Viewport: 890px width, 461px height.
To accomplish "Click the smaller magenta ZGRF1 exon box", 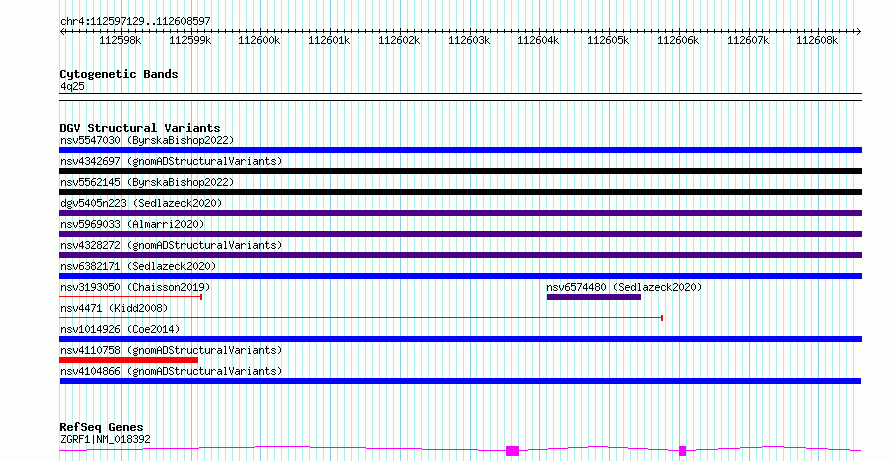I will 682,451.
